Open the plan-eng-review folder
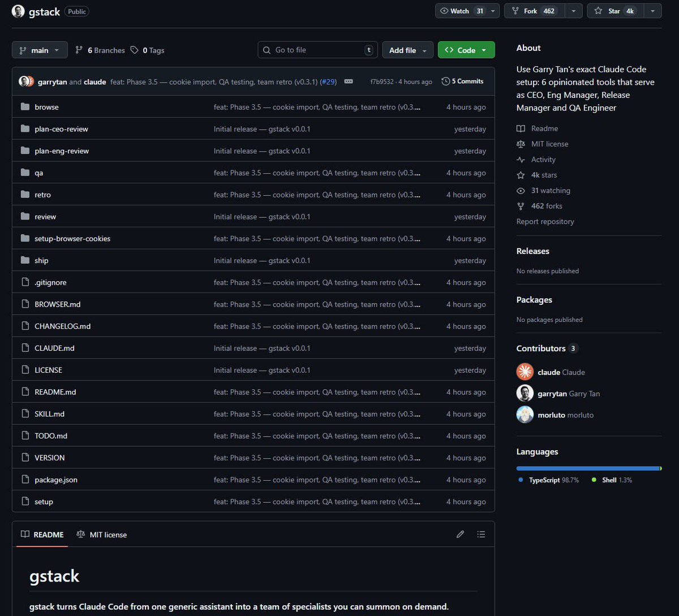This screenshot has height=616, width=679. tap(62, 151)
